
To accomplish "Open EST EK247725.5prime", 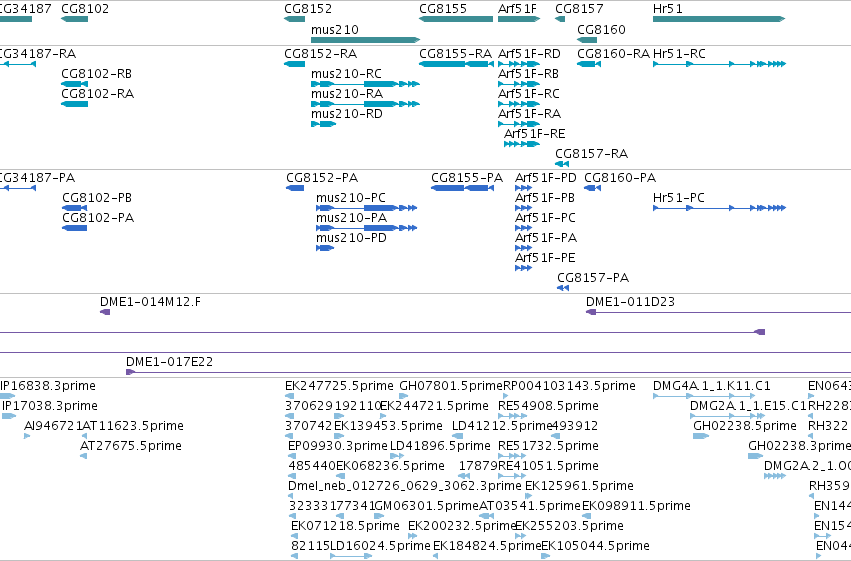I will pos(339,386).
